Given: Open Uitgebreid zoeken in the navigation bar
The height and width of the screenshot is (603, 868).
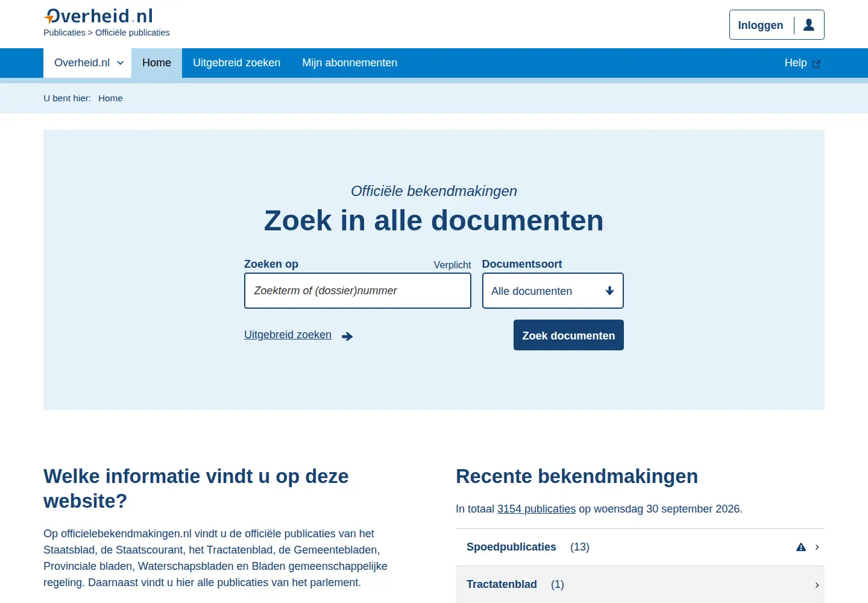Looking at the screenshot, I should [237, 63].
